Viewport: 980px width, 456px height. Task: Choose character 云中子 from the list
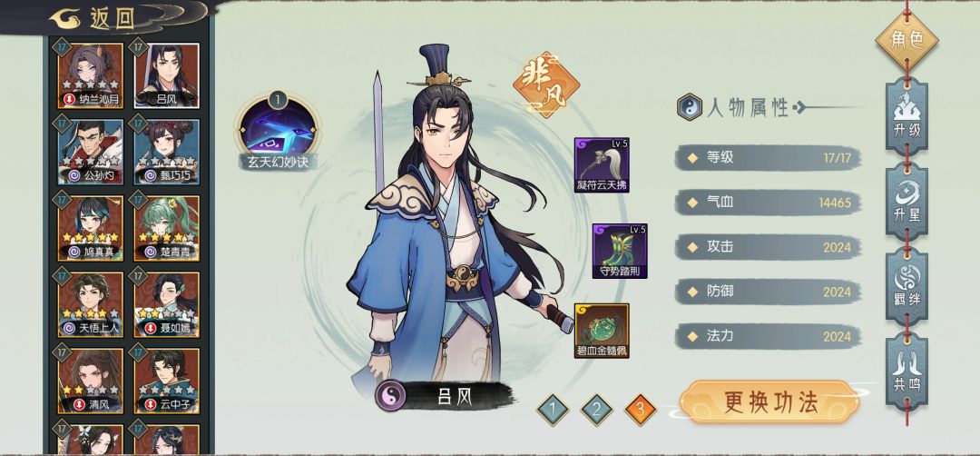pyautogui.click(x=167, y=381)
